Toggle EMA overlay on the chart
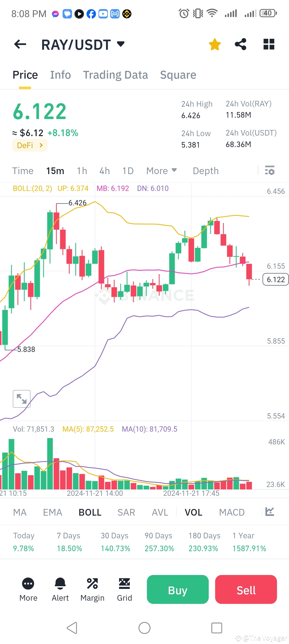 [x=52, y=512]
